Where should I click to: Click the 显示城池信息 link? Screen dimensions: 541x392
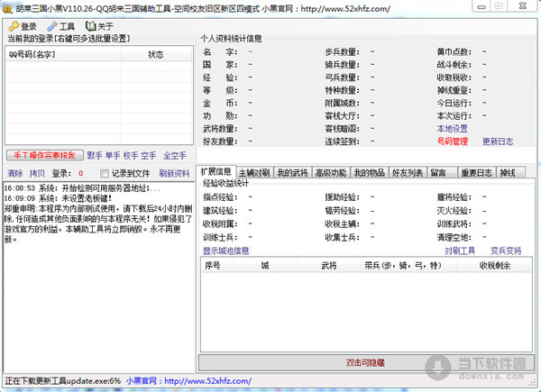[x=226, y=251]
